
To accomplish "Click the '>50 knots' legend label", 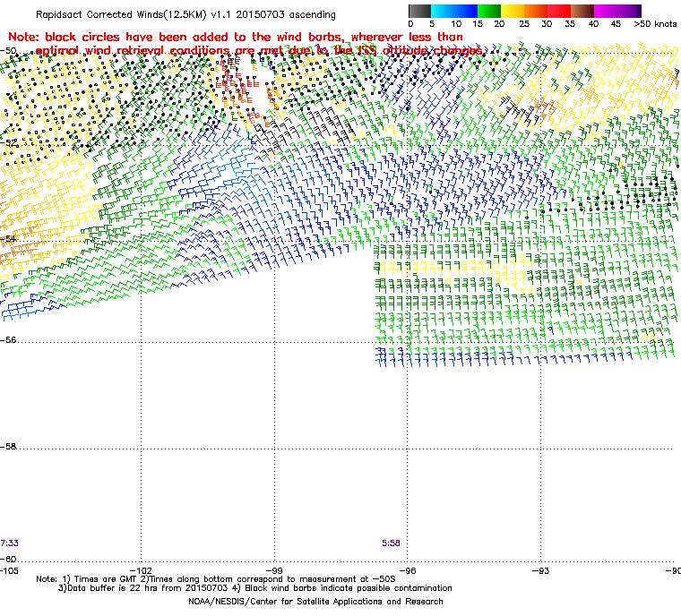I will pyautogui.click(x=655, y=24).
